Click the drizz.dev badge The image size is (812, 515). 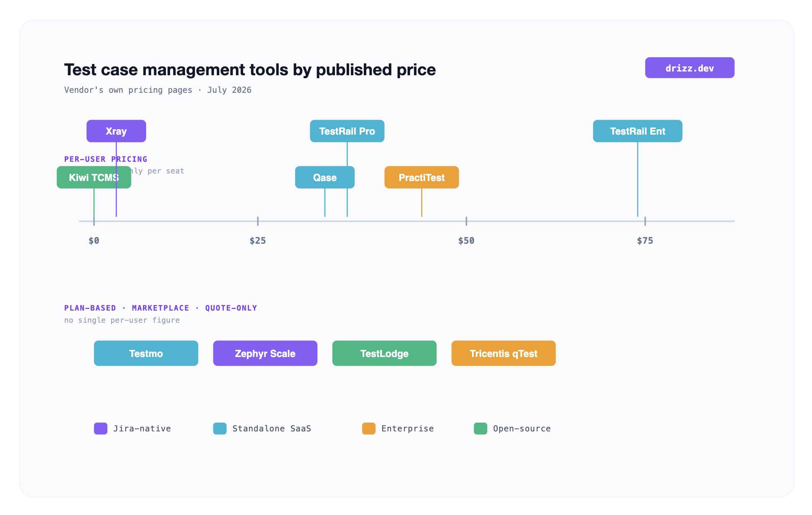click(690, 68)
